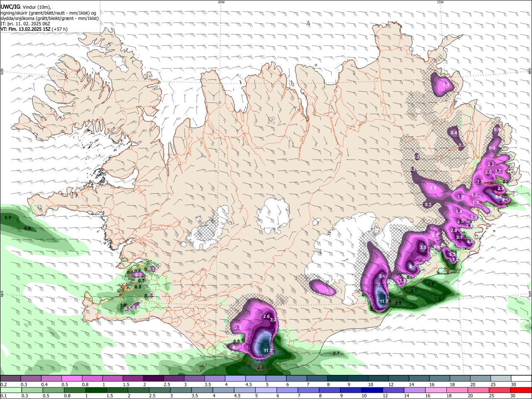
Task: Click the '2.0' value in the eastfjords
Action: click(x=488, y=172)
